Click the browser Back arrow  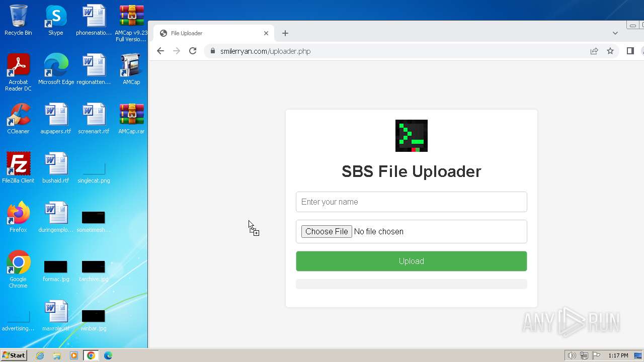160,51
